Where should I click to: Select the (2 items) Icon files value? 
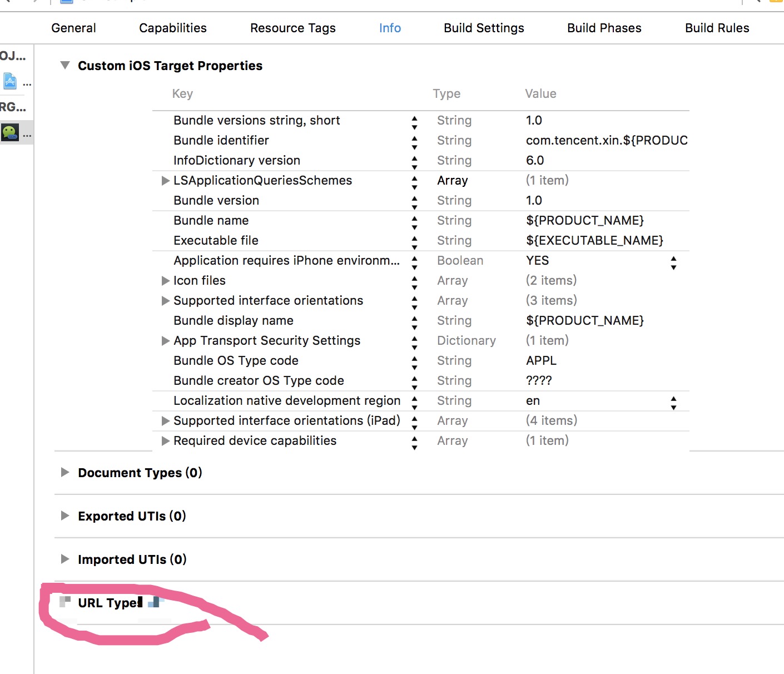pyautogui.click(x=552, y=280)
